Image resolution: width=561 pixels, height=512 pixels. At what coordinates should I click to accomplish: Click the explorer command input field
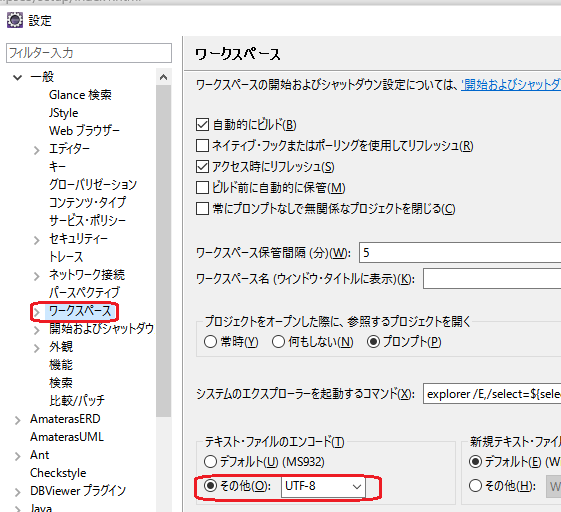point(492,394)
